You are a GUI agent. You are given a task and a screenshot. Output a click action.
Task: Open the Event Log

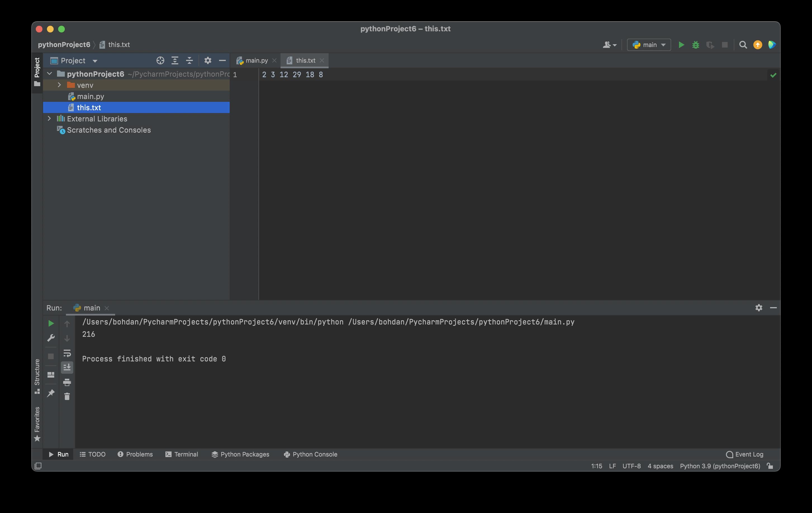[x=745, y=454]
